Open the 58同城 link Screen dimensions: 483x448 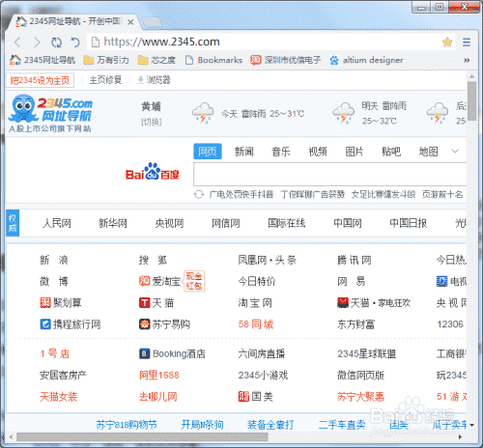pyautogui.click(x=256, y=324)
